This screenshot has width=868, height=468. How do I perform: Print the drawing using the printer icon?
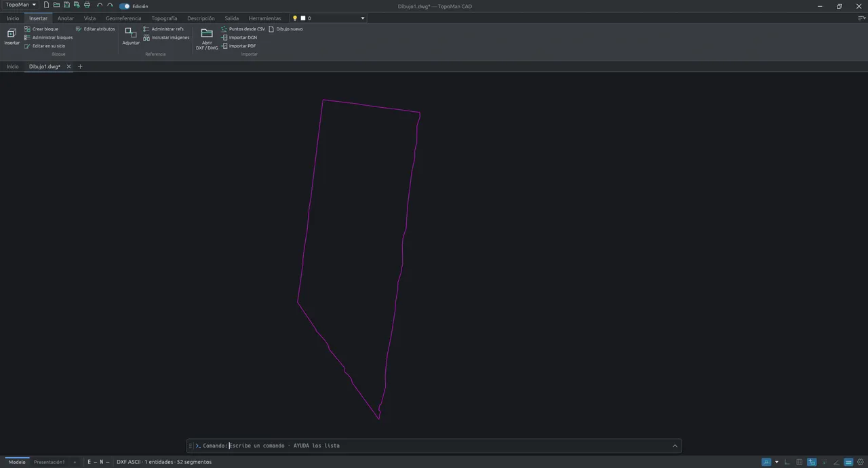point(87,5)
